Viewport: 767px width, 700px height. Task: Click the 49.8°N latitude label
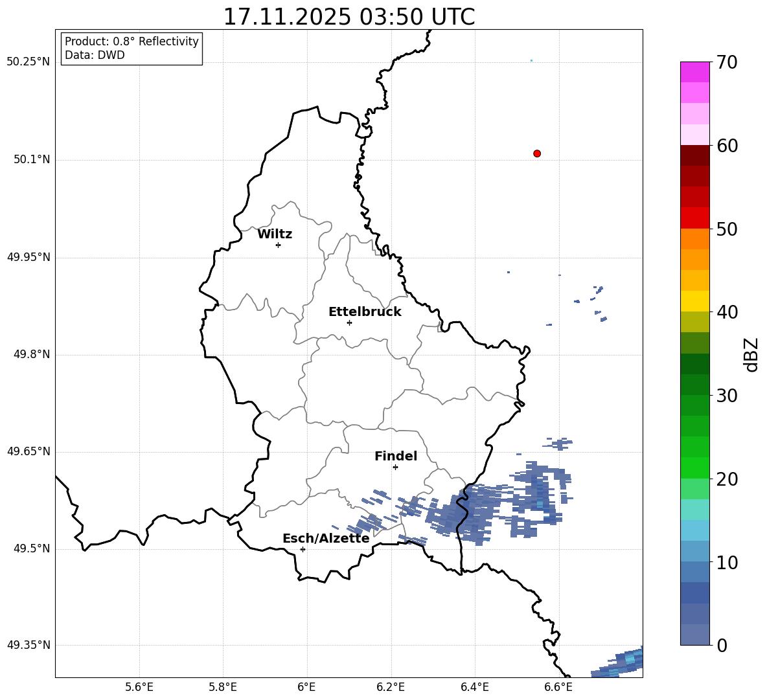point(32,354)
